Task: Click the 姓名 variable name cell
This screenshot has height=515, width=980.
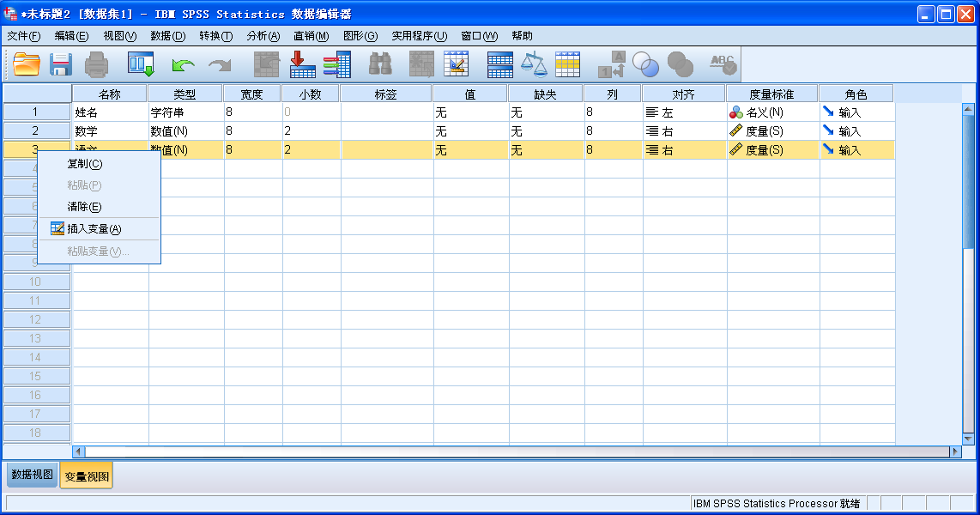Action: 110,112
